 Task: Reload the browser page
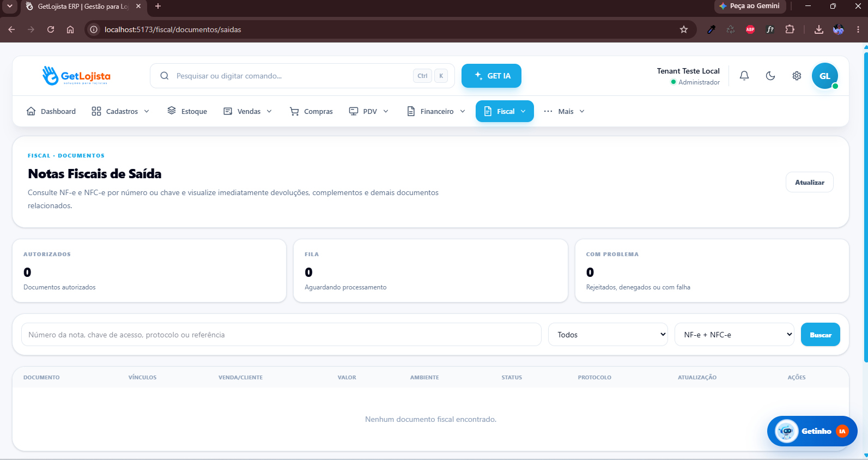click(x=51, y=29)
